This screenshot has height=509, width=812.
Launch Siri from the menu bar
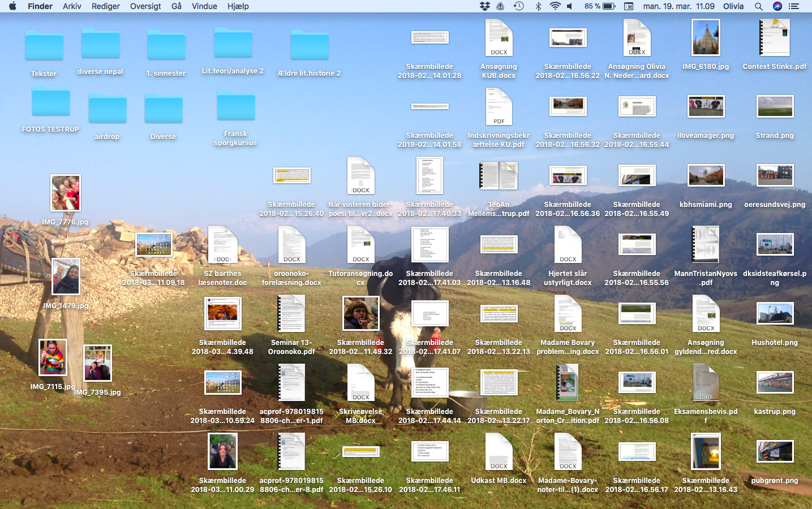tap(777, 6)
